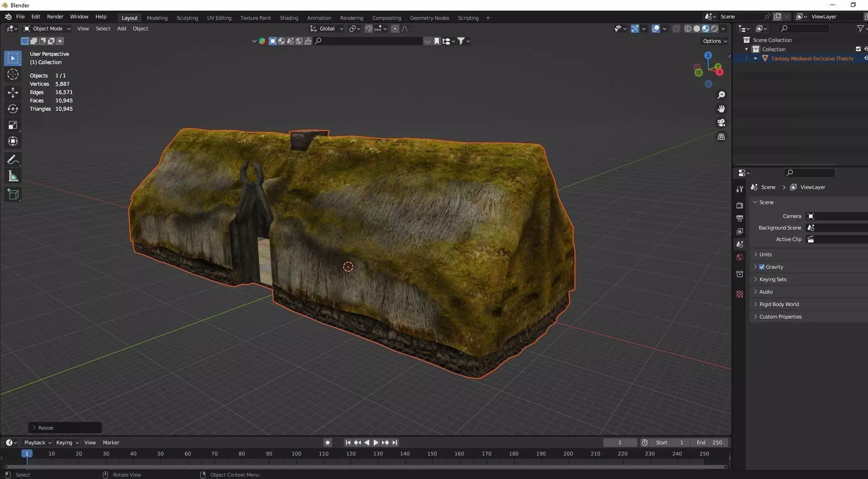This screenshot has width=868, height=479.
Task: Click the zoom view magnifier icon
Action: coord(721,95)
